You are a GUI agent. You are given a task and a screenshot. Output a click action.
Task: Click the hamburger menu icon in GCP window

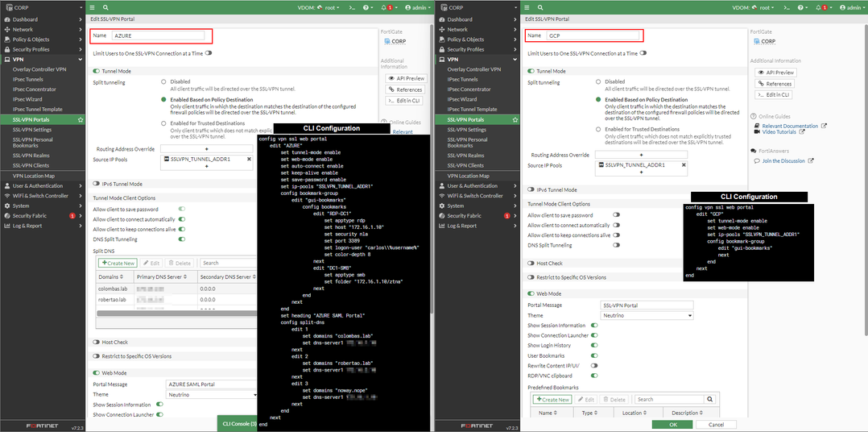(527, 8)
